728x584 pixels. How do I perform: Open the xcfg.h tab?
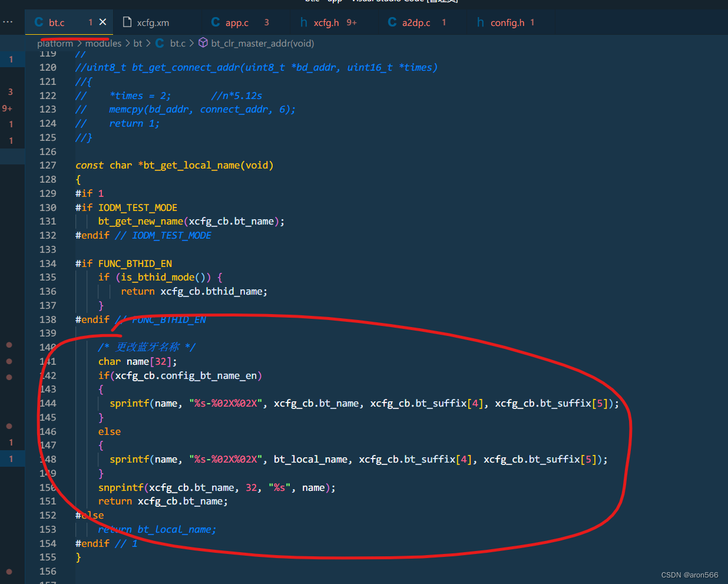[x=326, y=23]
